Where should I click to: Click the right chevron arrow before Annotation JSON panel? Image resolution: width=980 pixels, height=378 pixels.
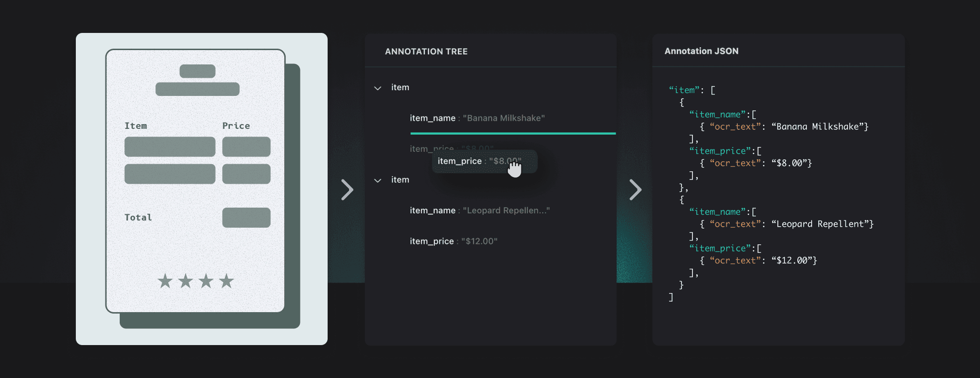(635, 190)
